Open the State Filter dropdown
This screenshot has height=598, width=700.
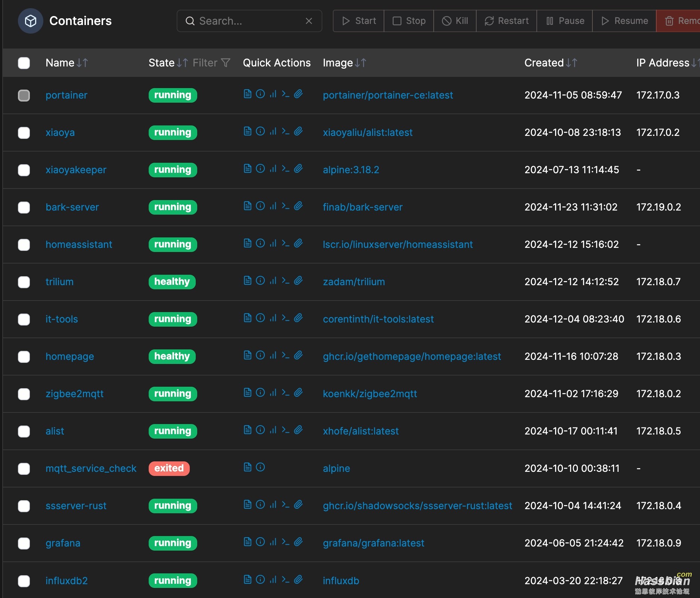click(211, 63)
